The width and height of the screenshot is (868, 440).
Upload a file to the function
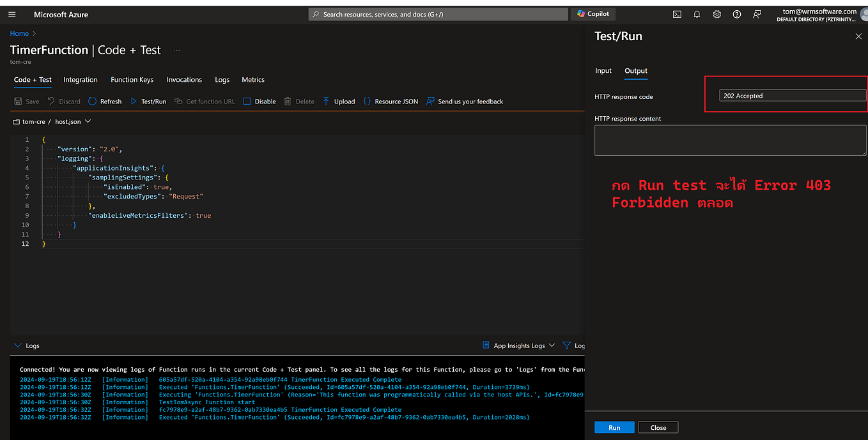[338, 101]
